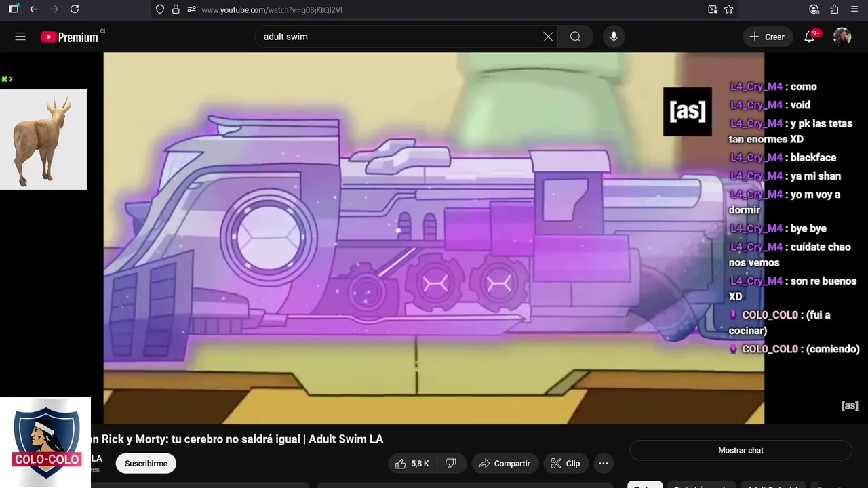Click the picture-in-picture icon in the address bar

click(713, 9)
